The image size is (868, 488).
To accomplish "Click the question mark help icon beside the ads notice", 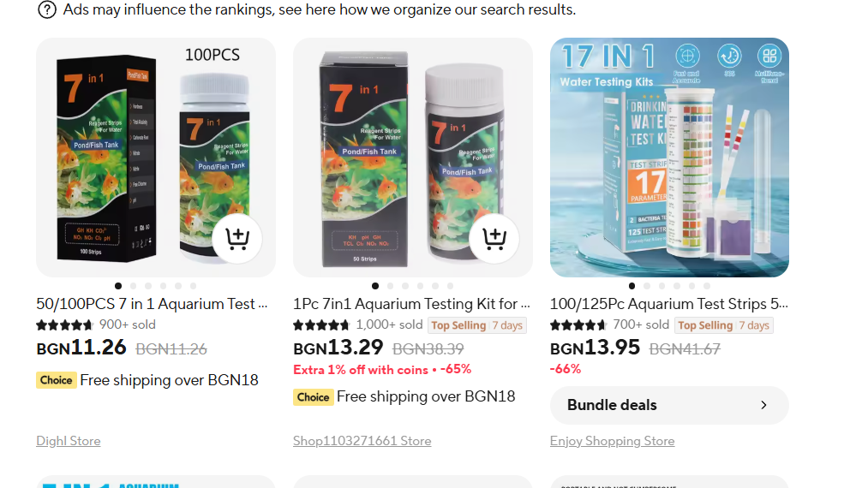I will [x=47, y=9].
